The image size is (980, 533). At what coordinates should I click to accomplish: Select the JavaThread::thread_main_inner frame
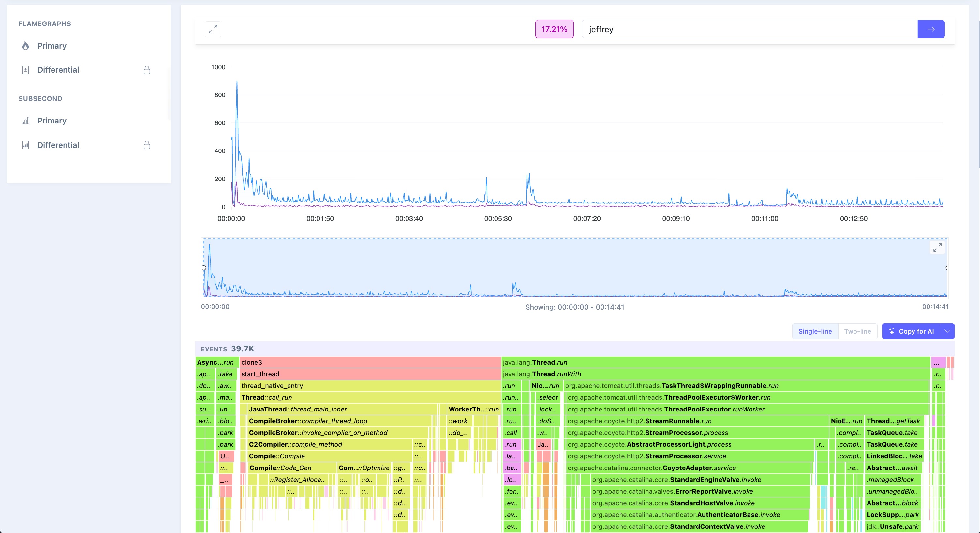pos(342,410)
